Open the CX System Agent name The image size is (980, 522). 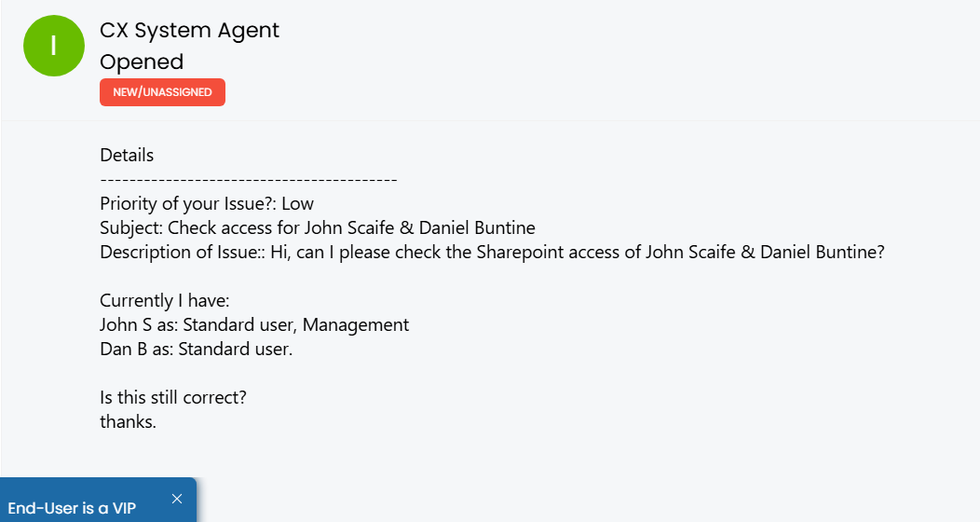[189, 30]
